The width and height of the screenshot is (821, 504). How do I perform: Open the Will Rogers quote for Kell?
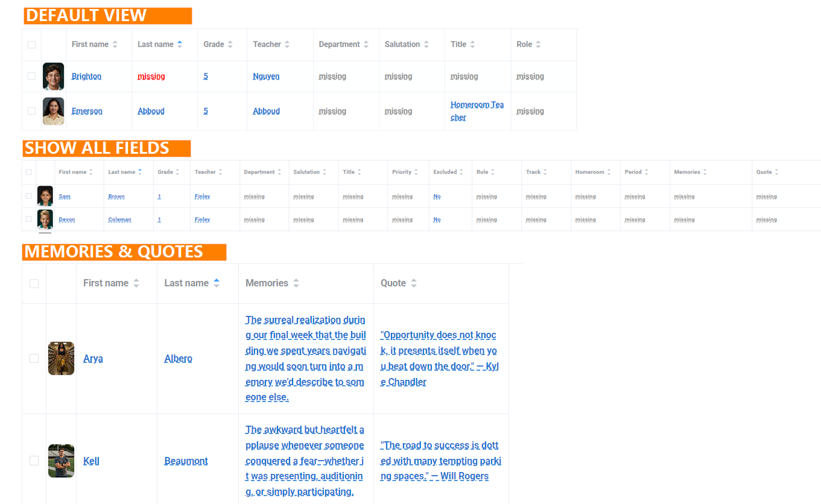click(x=441, y=461)
